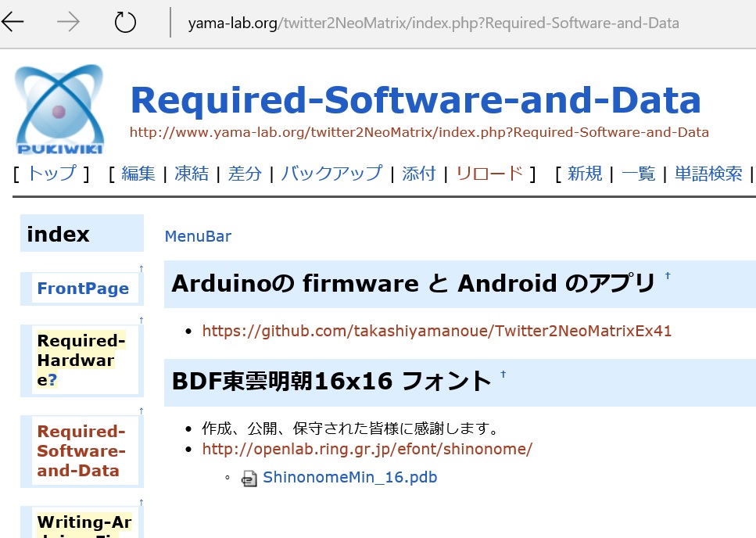This screenshot has height=538, width=756.
Task: Click the PukiWiki logo image
Action: pyautogui.click(x=59, y=109)
